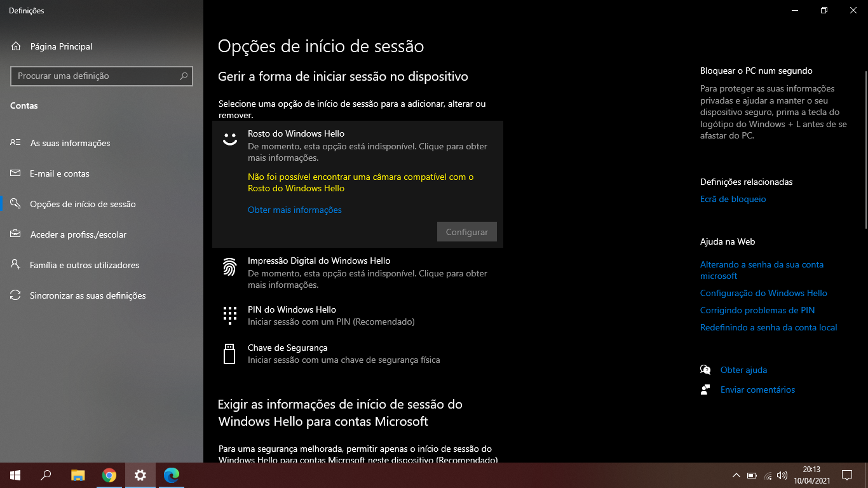Click the Rosto do Windows Hello face icon

[x=229, y=139]
